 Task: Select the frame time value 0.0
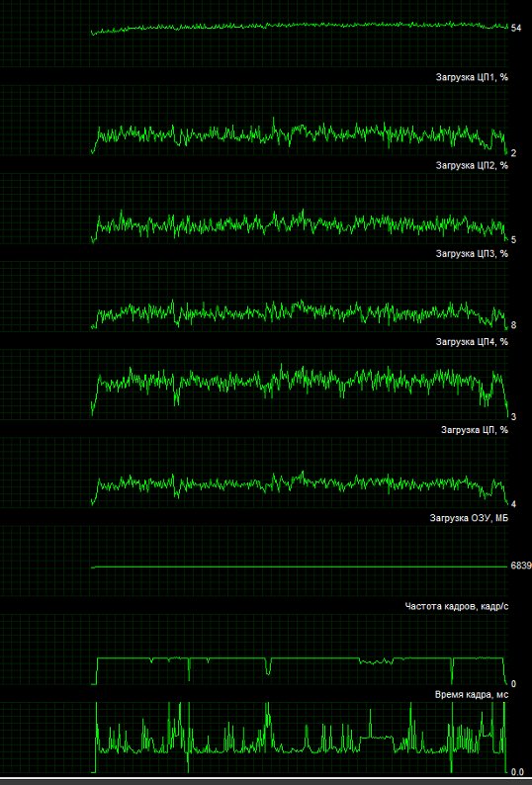(x=517, y=772)
